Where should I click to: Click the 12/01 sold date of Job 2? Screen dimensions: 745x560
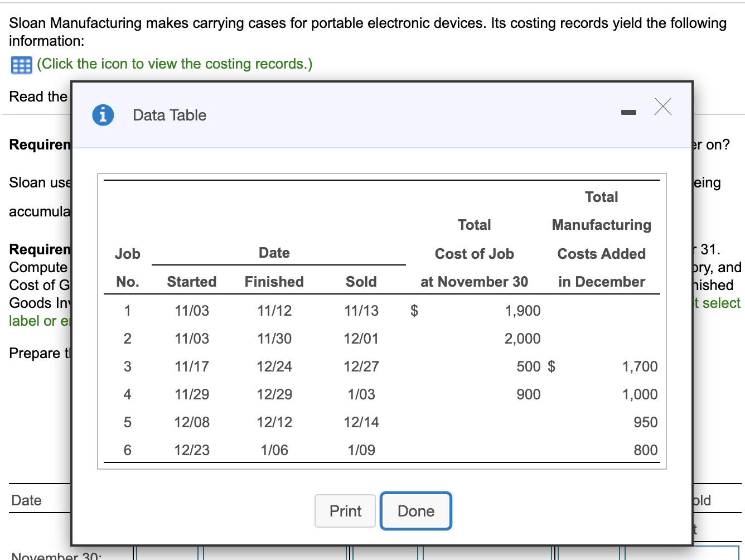(361, 339)
